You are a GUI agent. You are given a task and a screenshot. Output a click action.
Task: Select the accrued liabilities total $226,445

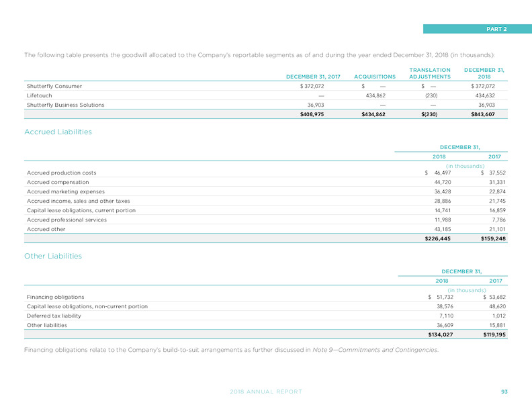(x=438, y=238)
